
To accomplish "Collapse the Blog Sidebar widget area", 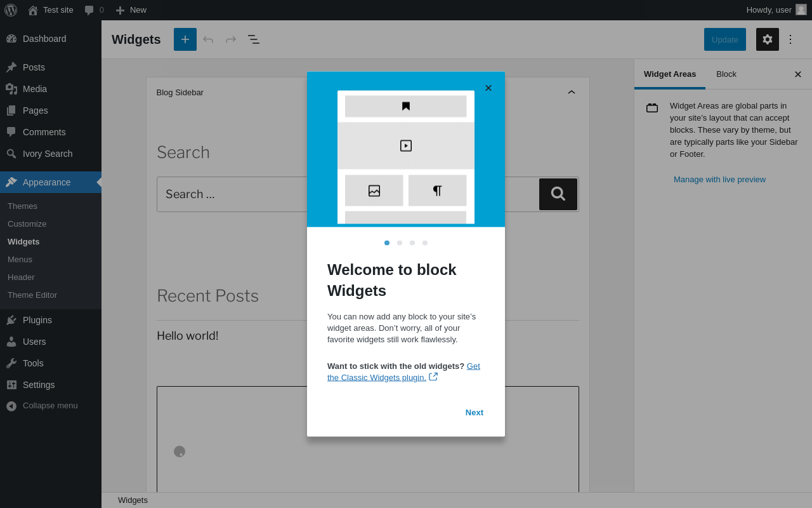I will tap(572, 93).
